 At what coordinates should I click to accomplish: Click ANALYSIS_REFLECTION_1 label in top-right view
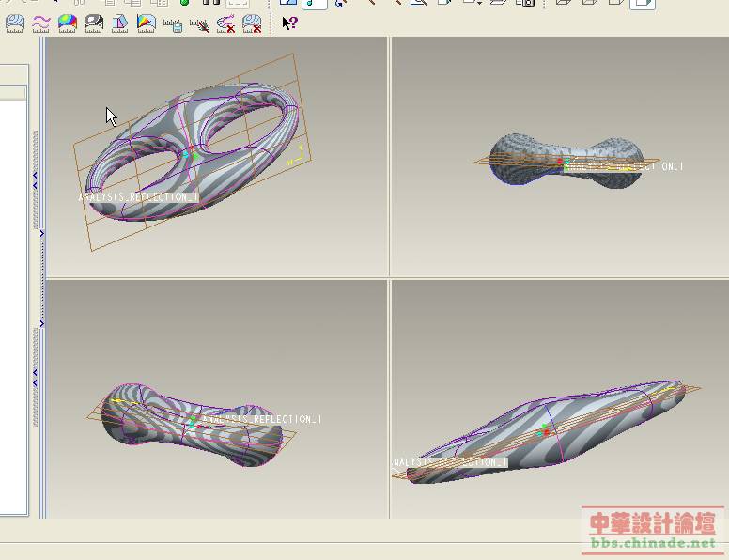tap(624, 167)
